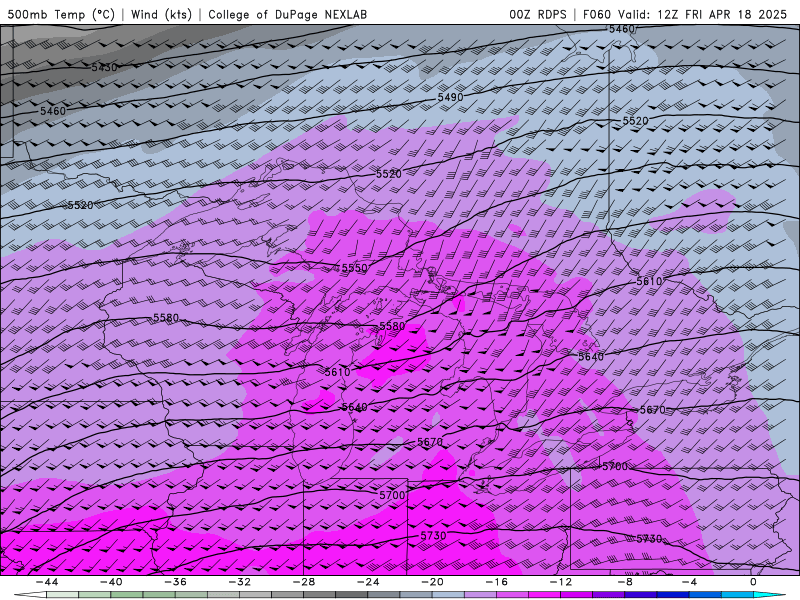Viewport: 800px width, 600px height.
Task: Click the -44 colorbar tick label
Action: point(46,582)
